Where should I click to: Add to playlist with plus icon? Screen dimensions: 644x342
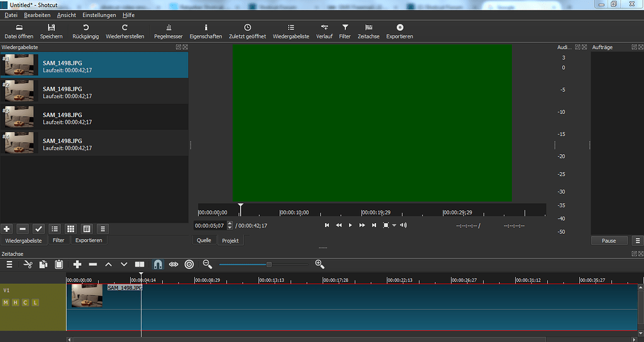click(6, 229)
